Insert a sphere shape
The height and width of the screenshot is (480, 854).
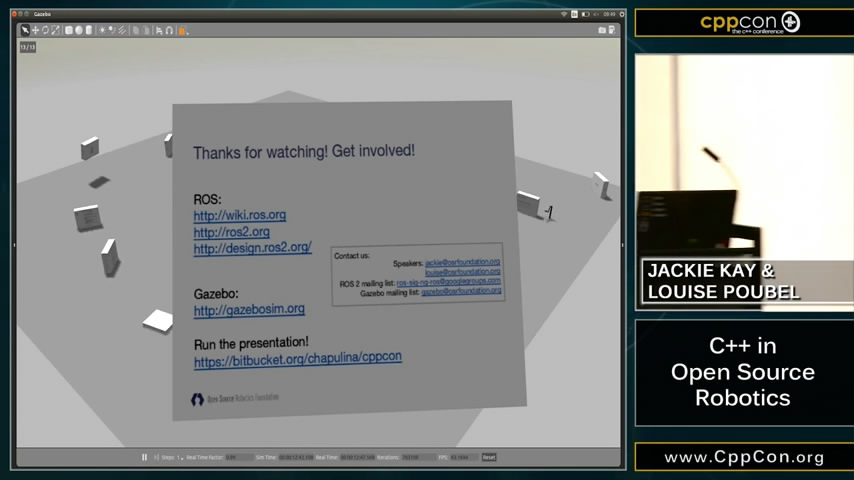tap(79, 31)
